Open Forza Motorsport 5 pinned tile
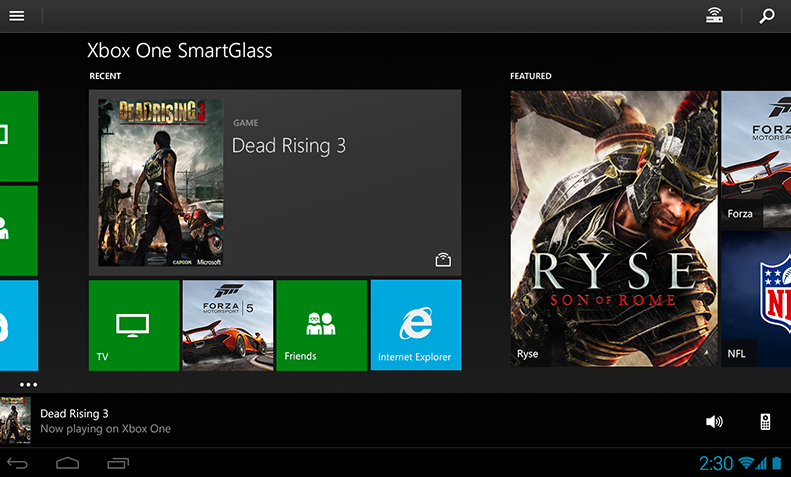The image size is (791, 477). pyautogui.click(x=227, y=325)
